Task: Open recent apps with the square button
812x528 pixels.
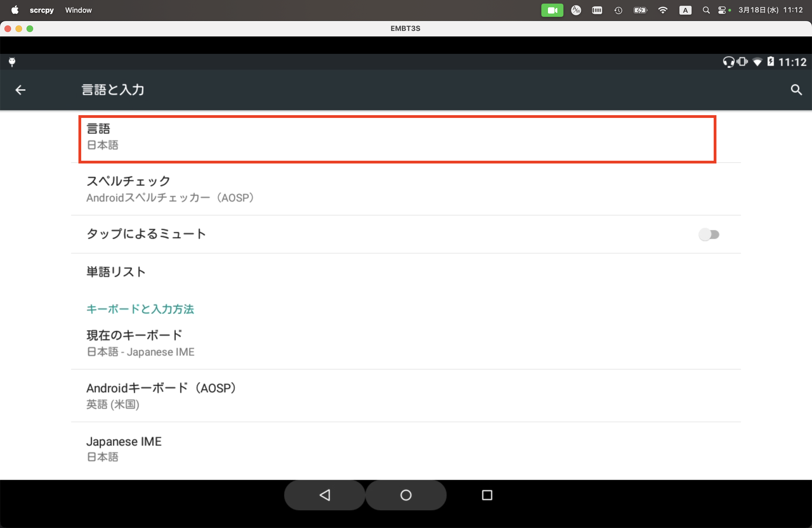Action: tap(487, 495)
